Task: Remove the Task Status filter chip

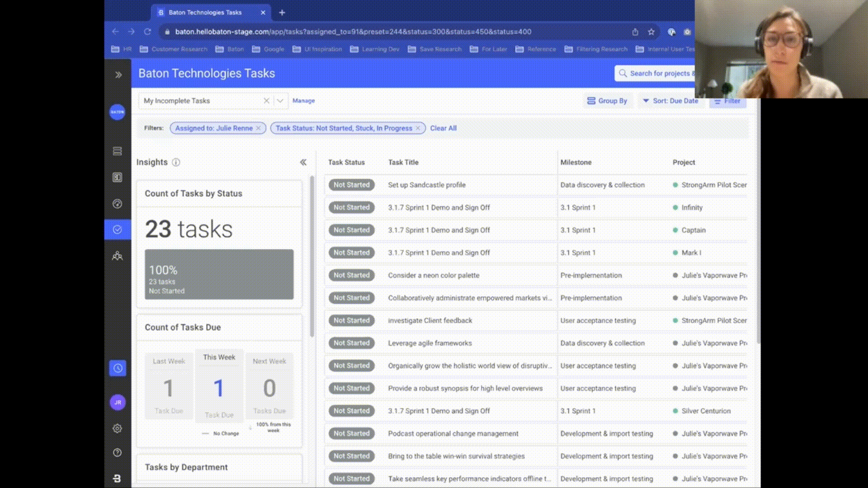Action: pyautogui.click(x=418, y=128)
